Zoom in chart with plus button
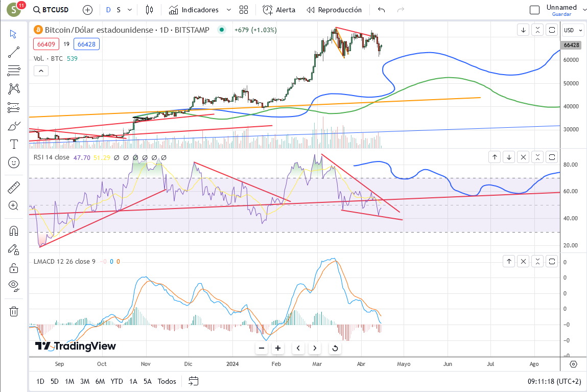This screenshot has height=392, width=587. pyautogui.click(x=278, y=348)
